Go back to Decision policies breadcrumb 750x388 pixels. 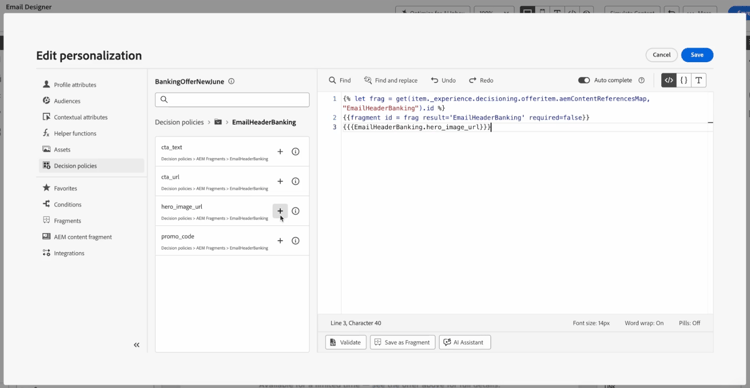click(179, 122)
